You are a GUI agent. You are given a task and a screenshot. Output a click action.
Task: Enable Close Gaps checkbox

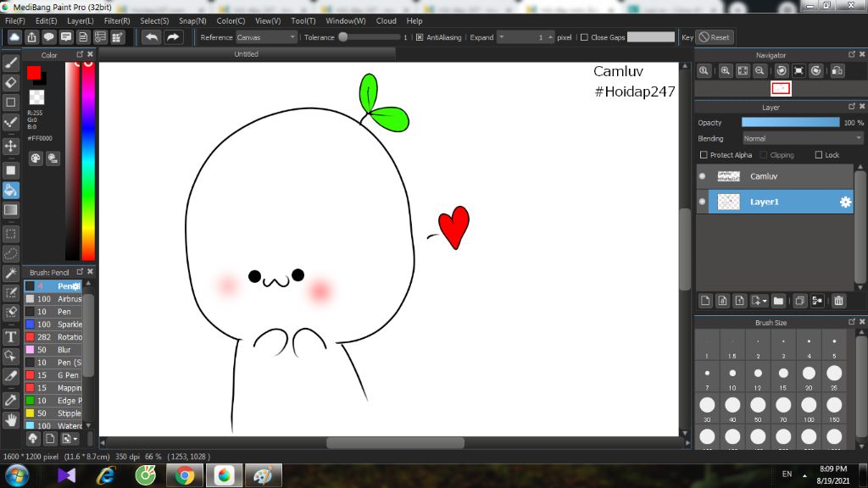(584, 37)
